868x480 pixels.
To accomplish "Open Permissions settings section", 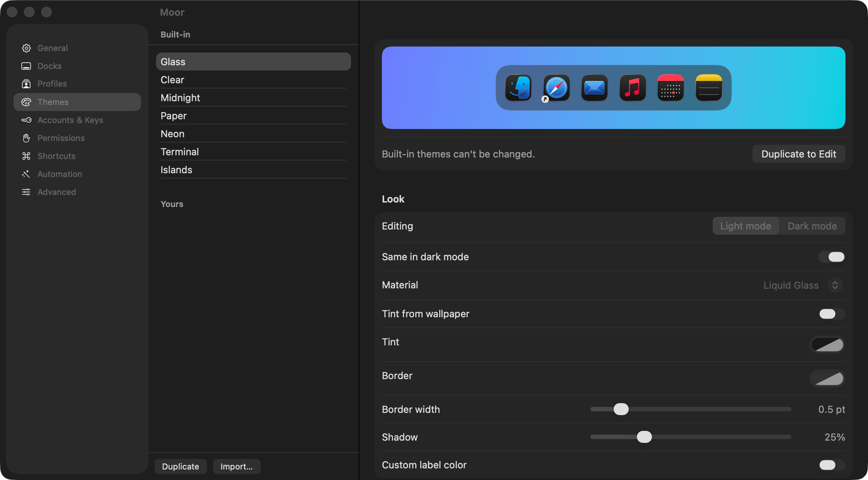I will coord(77,138).
